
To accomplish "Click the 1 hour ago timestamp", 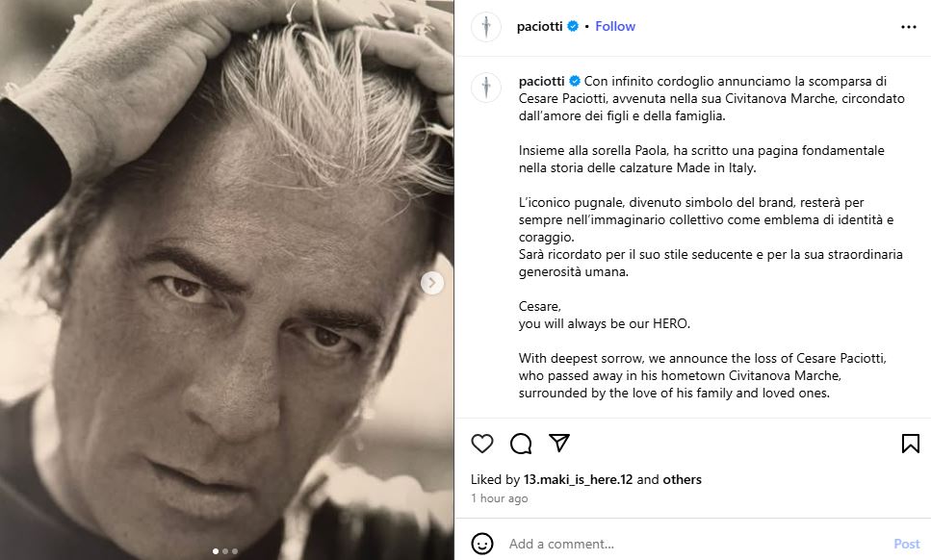I will (500, 498).
